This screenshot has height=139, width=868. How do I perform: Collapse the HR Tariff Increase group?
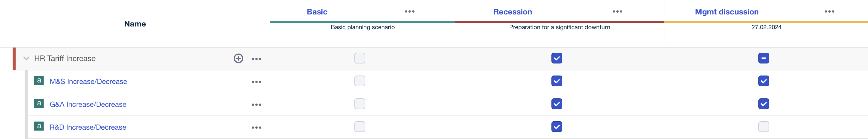coord(26,58)
